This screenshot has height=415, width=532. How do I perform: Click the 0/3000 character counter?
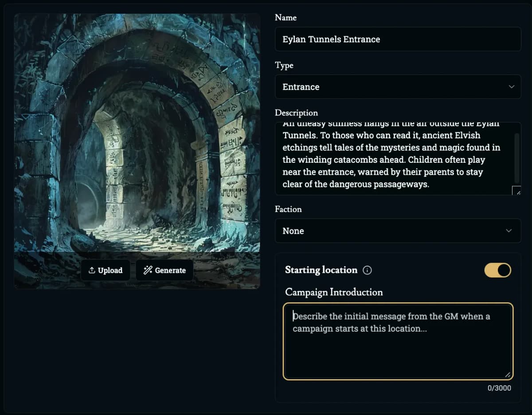pos(499,388)
